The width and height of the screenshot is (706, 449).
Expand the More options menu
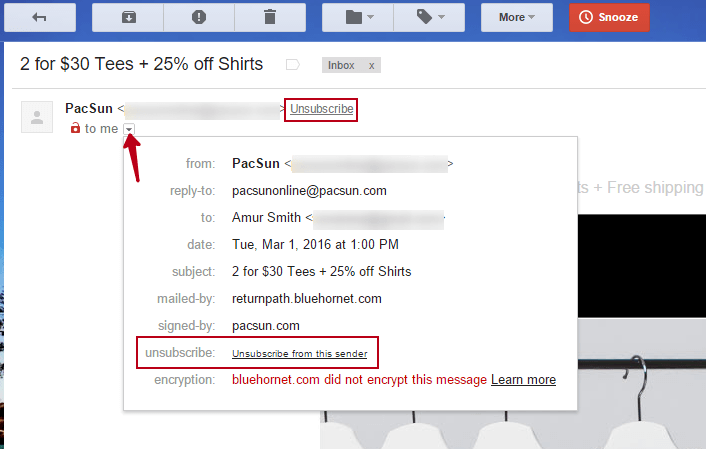point(516,17)
